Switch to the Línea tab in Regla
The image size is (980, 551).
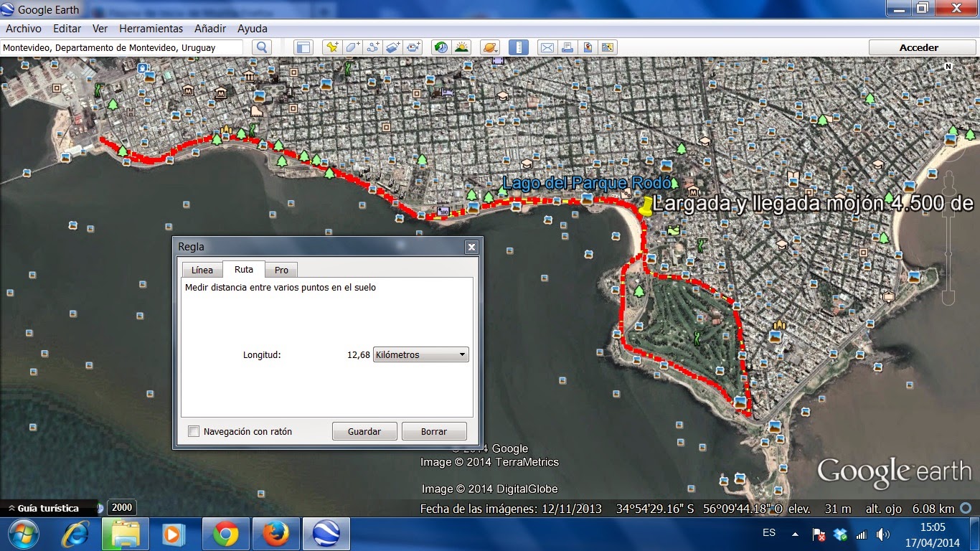pyautogui.click(x=202, y=270)
